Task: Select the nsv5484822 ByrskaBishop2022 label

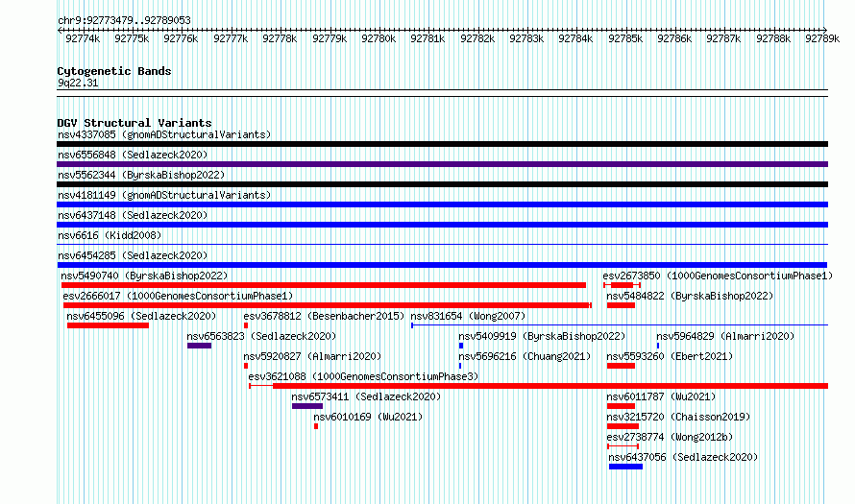Action: pyautogui.click(x=690, y=296)
